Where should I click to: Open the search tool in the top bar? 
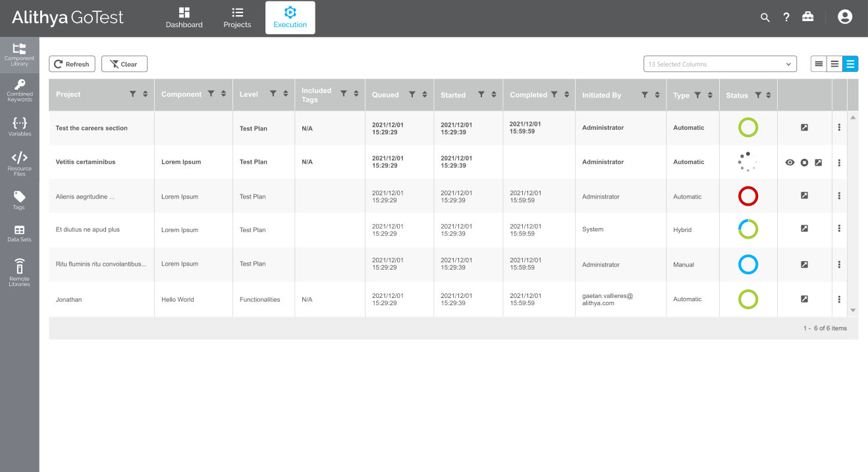765,17
